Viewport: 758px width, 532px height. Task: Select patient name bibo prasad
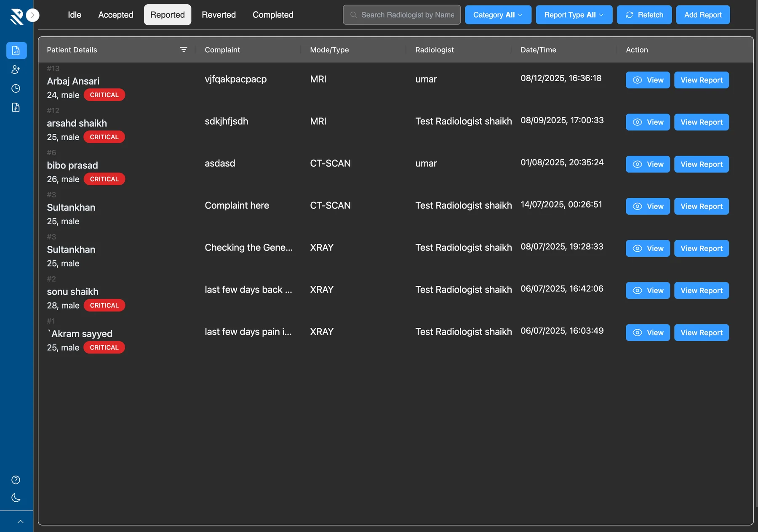(72, 165)
